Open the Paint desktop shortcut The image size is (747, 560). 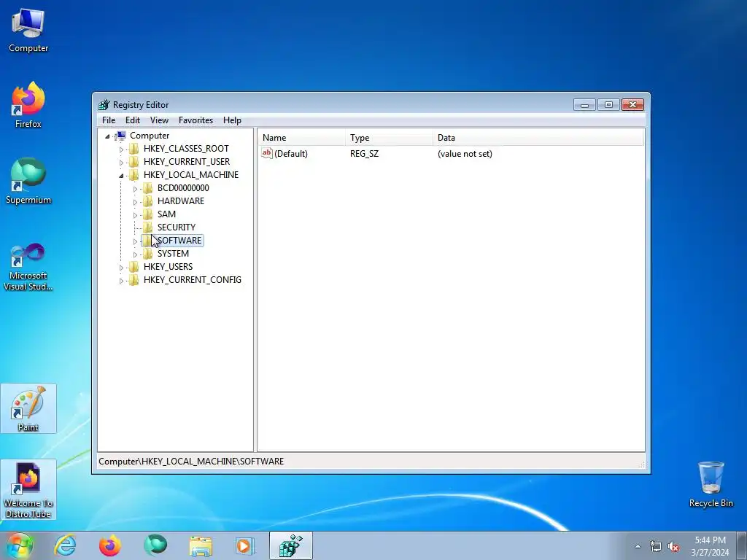(28, 408)
